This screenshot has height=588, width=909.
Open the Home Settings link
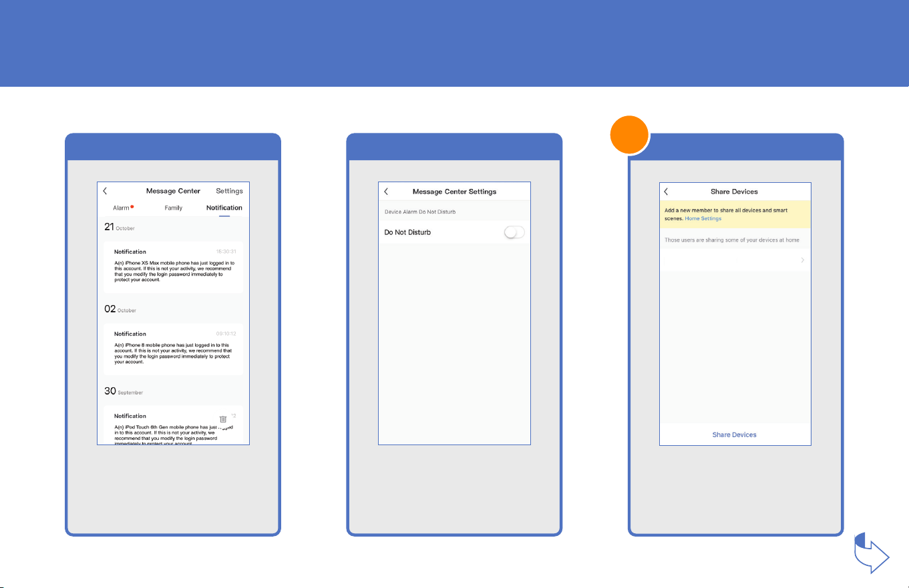pos(703,218)
